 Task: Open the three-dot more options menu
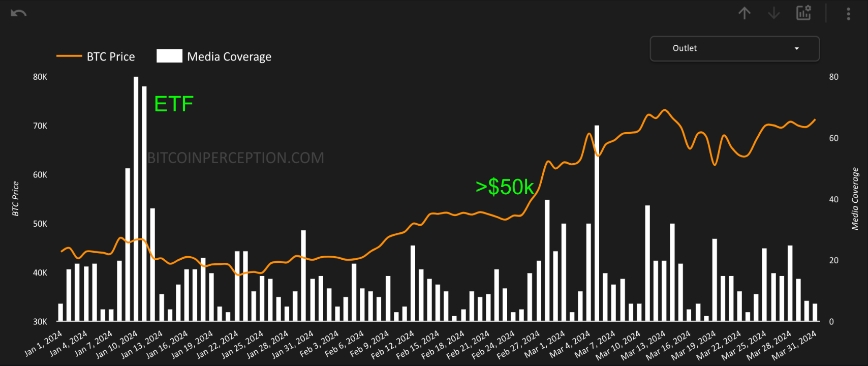[848, 14]
